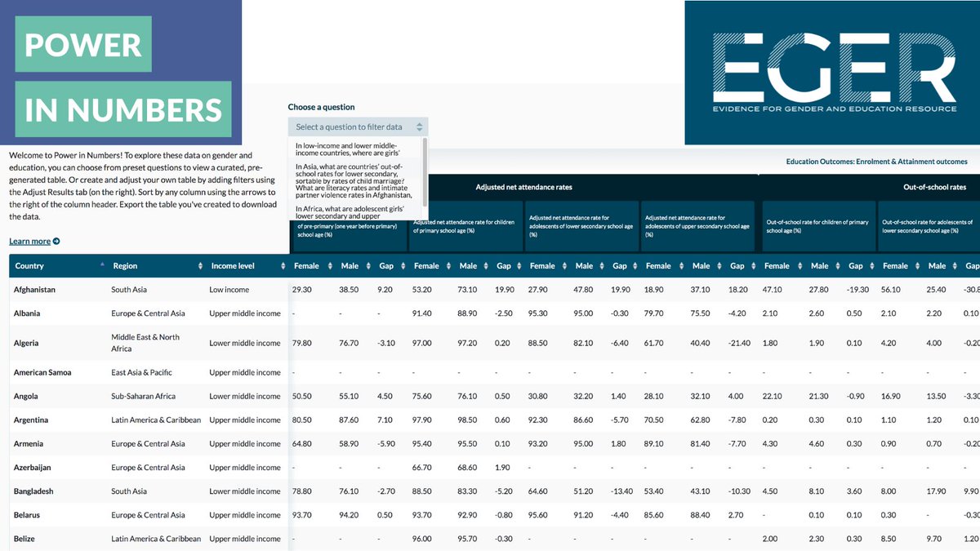The width and height of the screenshot is (980, 551).
Task: Select the Armenia country cell
Action: [29, 444]
